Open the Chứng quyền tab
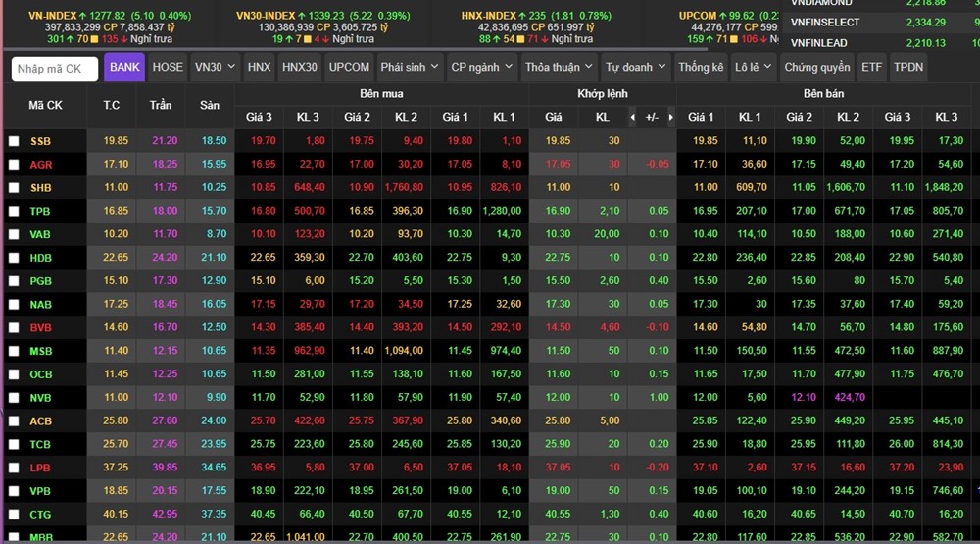Screen dimensions: 980x544 (x=817, y=67)
